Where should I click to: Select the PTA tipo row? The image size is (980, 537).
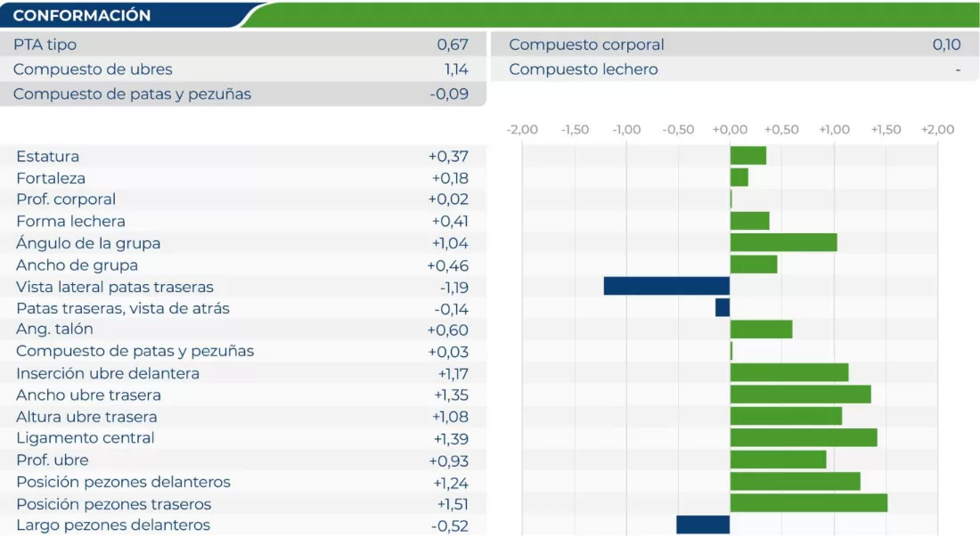pos(241,45)
